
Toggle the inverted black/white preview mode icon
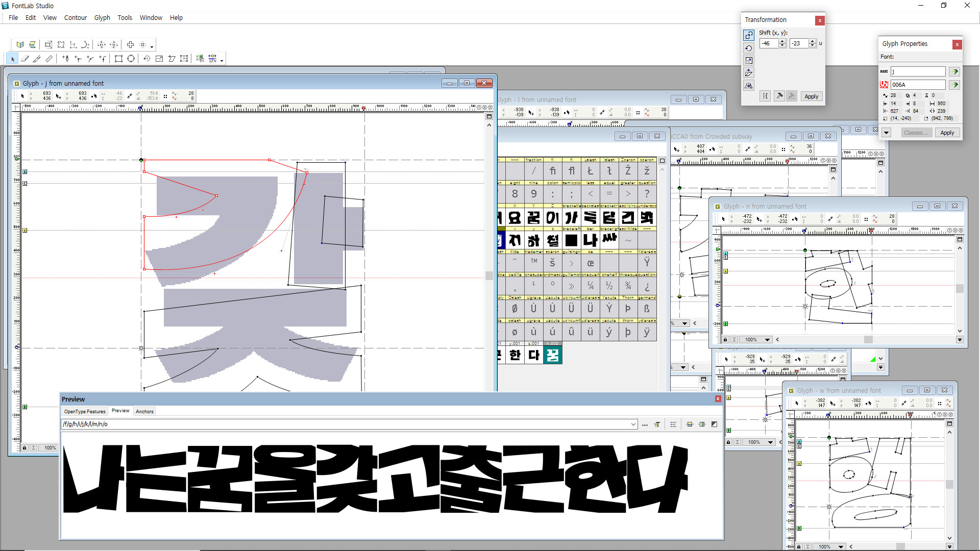point(714,424)
